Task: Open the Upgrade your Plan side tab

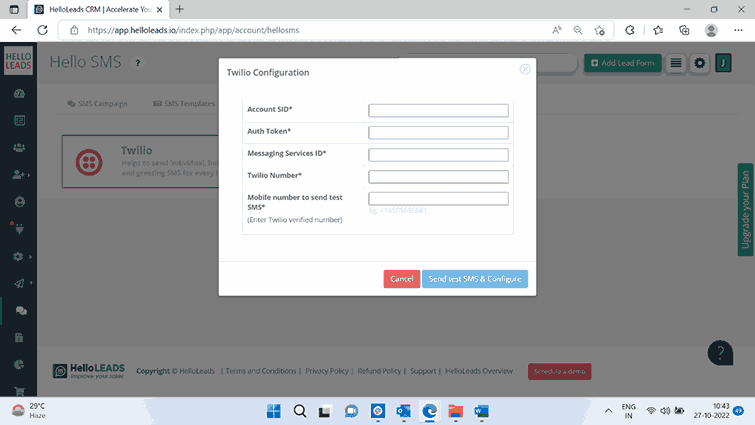Action: pos(745,209)
